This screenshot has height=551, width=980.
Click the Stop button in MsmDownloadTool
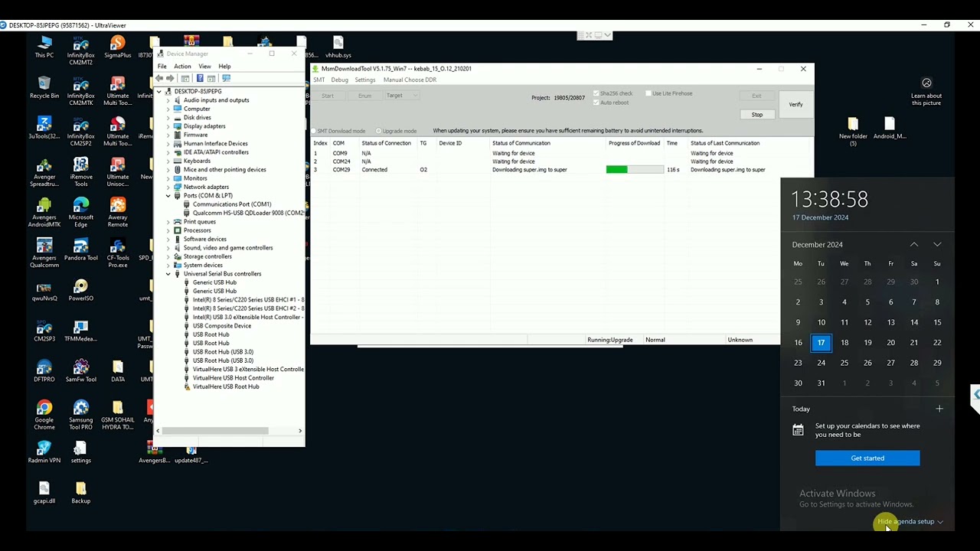click(x=756, y=115)
